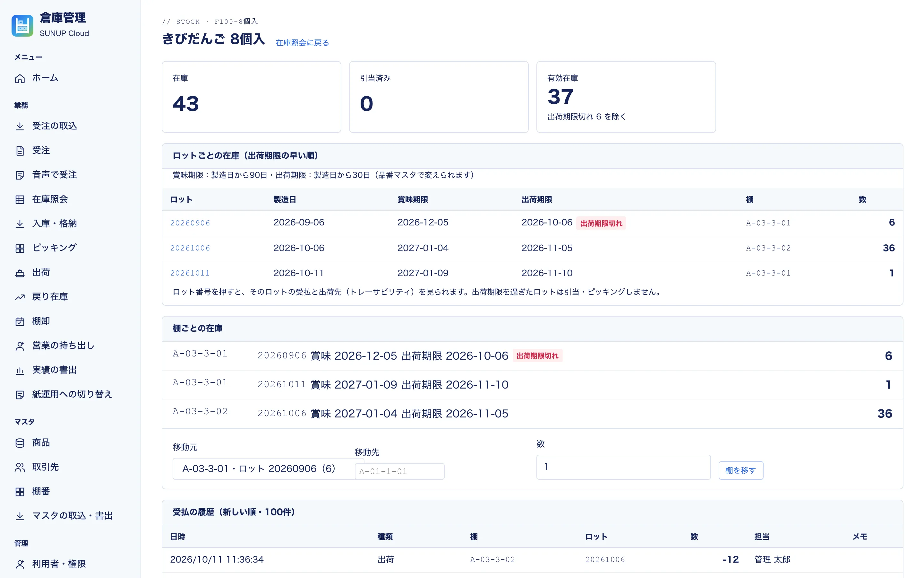Click the 利用者・権限 user icon

(x=20, y=564)
